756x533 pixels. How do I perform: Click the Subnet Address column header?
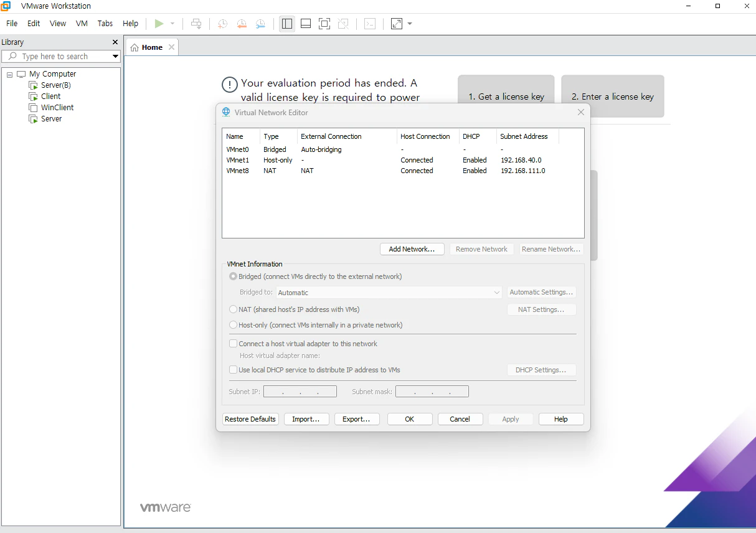(527, 136)
